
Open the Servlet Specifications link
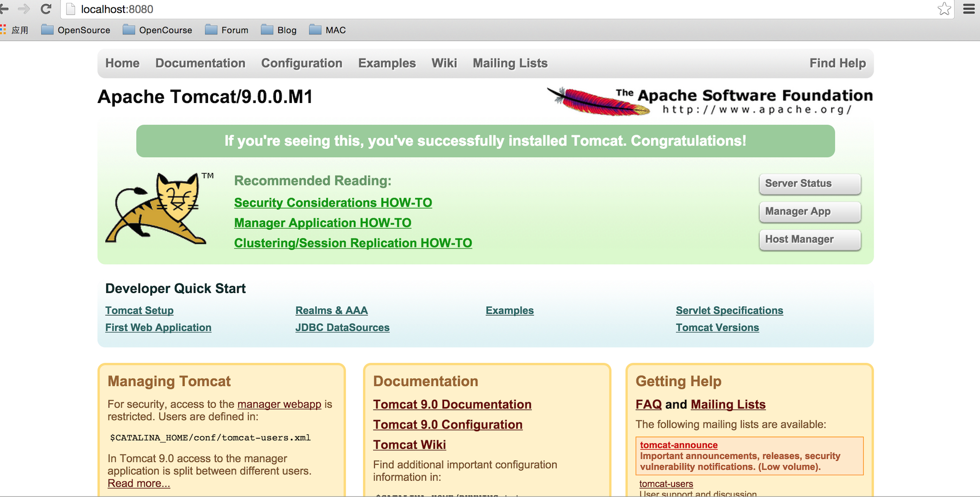pos(729,310)
